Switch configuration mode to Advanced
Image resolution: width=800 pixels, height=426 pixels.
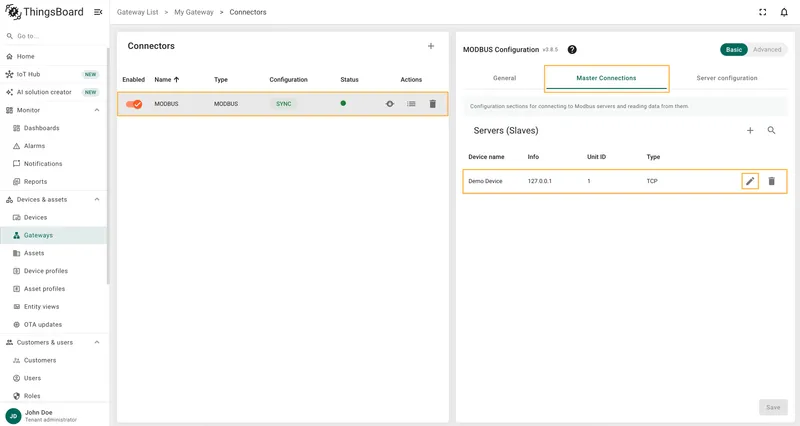(767, 49)
